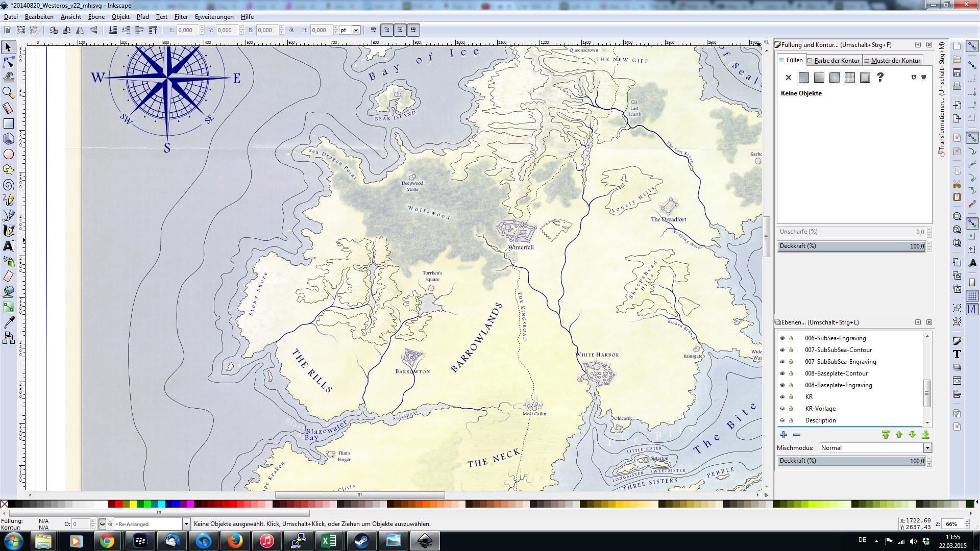Open the pt unit dropdown

click(356, 30)
